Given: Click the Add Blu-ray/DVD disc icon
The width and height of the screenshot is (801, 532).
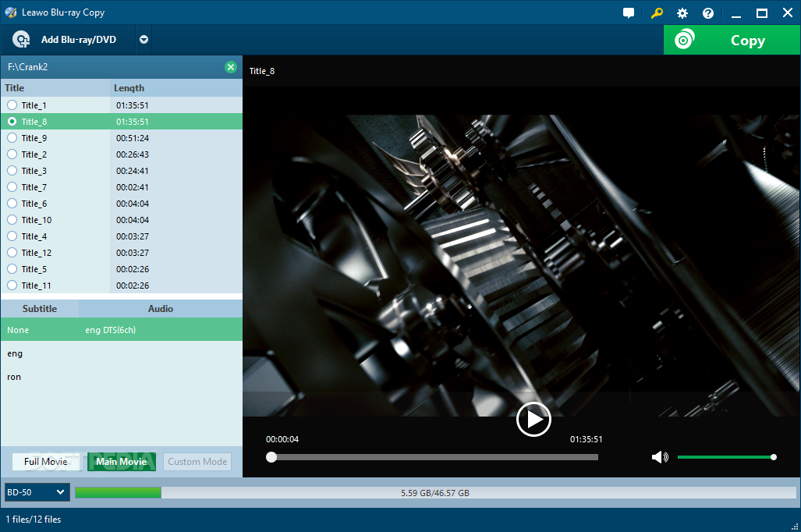Looking at the screenshot, I should point(21,39).
